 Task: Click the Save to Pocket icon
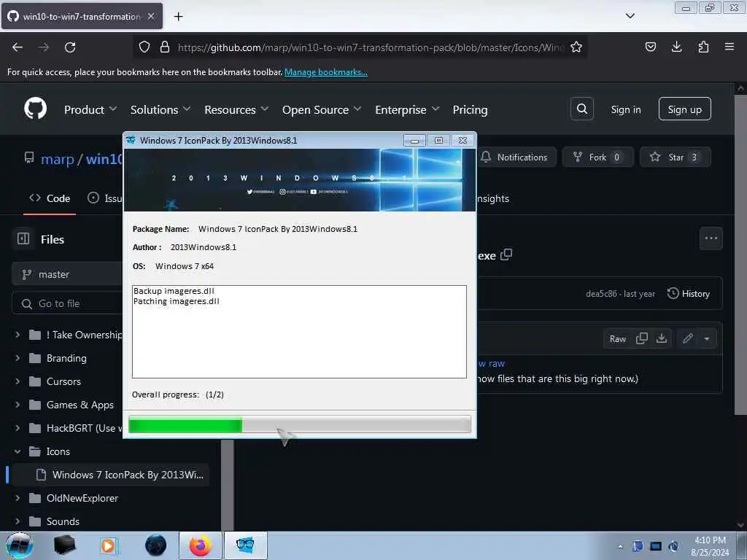(650, 47)
